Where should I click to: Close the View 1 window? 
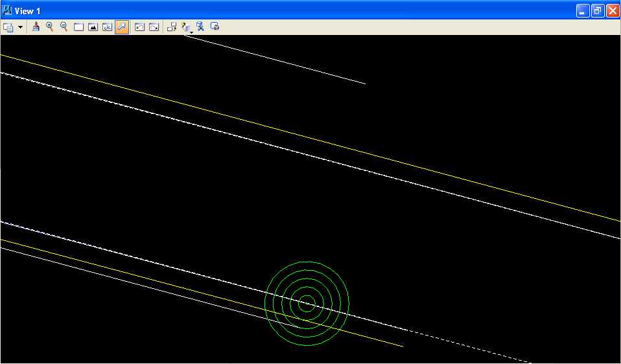pyautogui.click(x=612, y=11)
